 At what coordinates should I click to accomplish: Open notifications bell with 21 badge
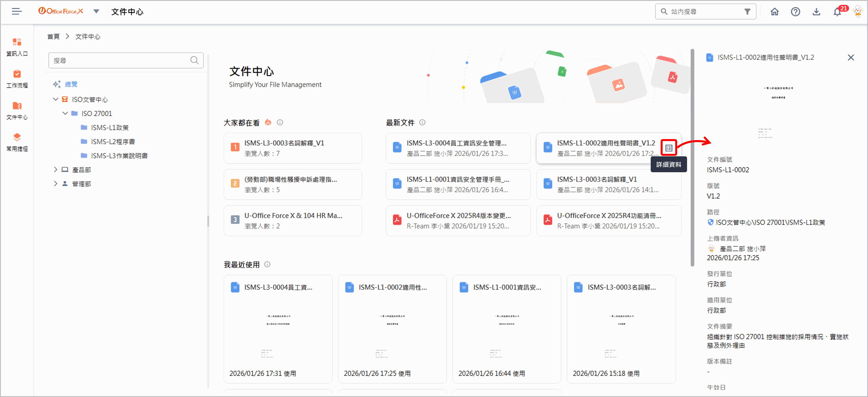(837, 12)
